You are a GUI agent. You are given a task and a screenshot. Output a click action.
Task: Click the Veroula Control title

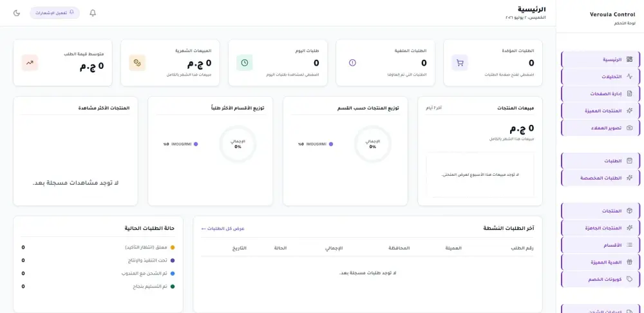click(x=612, y=14)
